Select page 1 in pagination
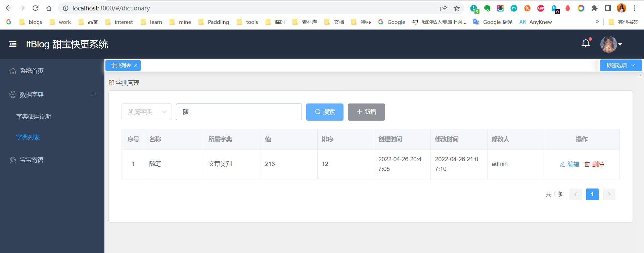Viewport: 644px width, 253px height. 592,194
